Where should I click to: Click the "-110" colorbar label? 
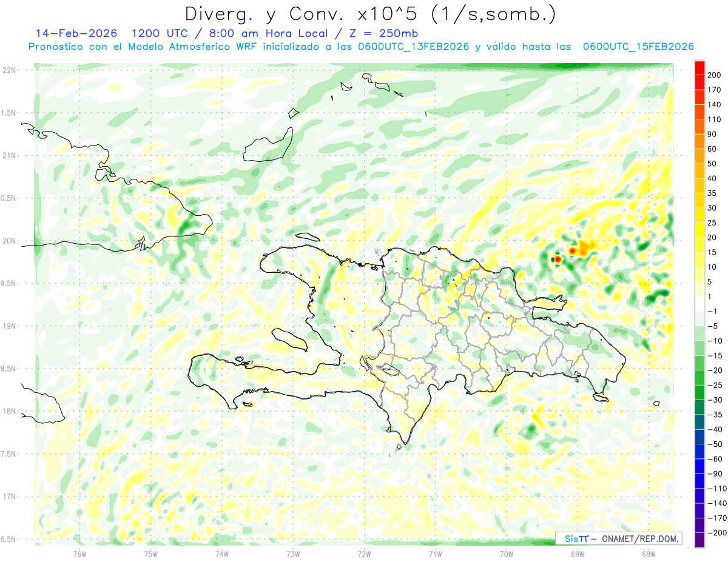pyautogui.click(x=718, y=489)
